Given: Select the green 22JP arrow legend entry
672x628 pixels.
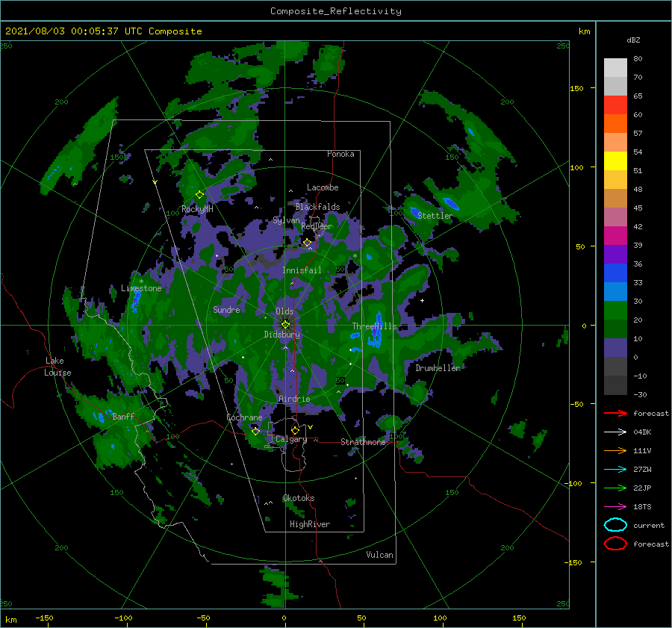Looking at the screenshot, I should point(615,488).
